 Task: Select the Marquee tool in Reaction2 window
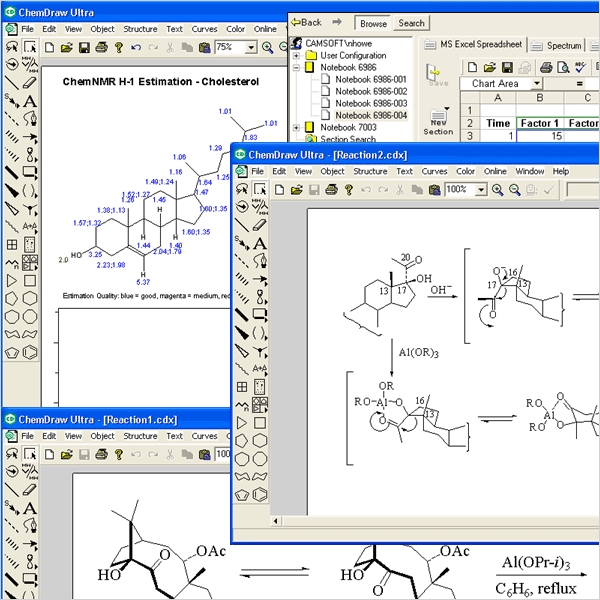pos(260,189)
